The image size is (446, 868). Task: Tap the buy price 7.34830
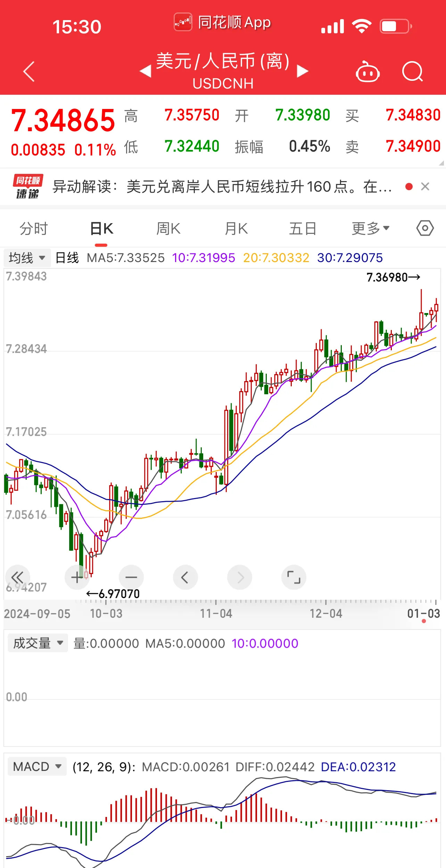tap(413, 115)
